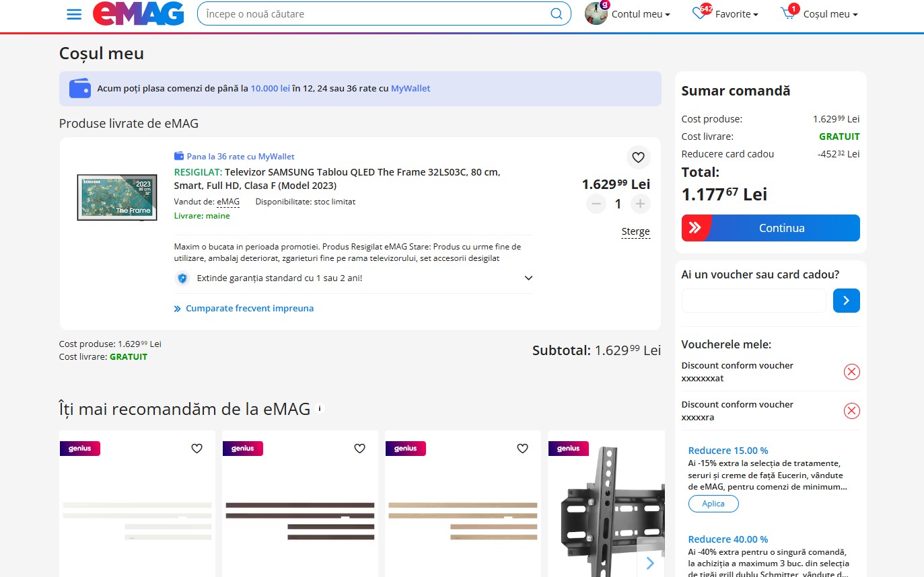Remove the voucher ending in xxxxxra
The image size is (924, 577).
click(x=852, y=411)
